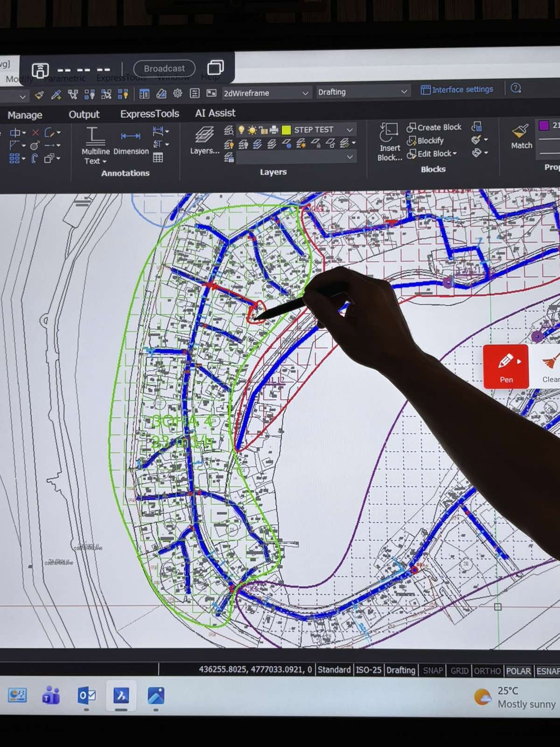
Task: Open the Output ribbon tab
Action: (84, 114)
